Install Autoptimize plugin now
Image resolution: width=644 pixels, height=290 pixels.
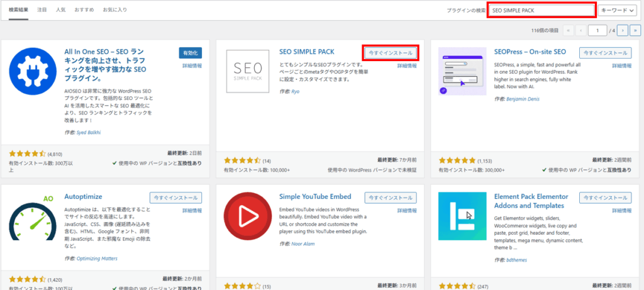(x=176, y=198)
